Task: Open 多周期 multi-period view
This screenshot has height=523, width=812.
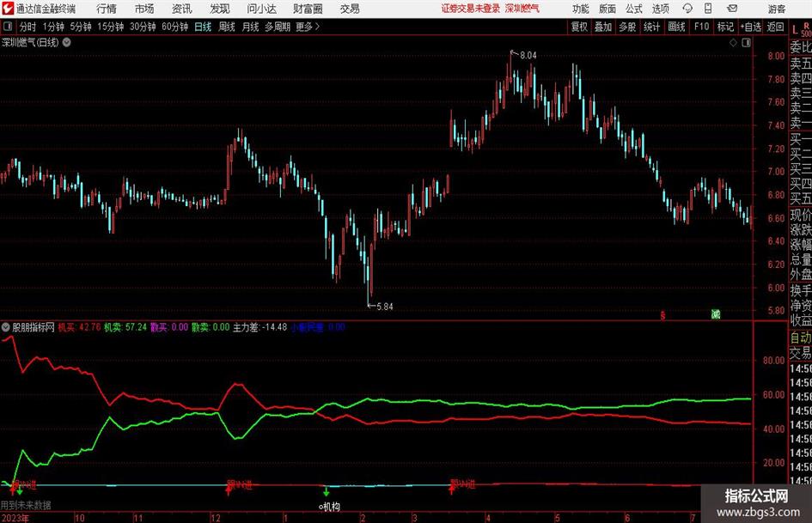Action: tap(278, 27)
